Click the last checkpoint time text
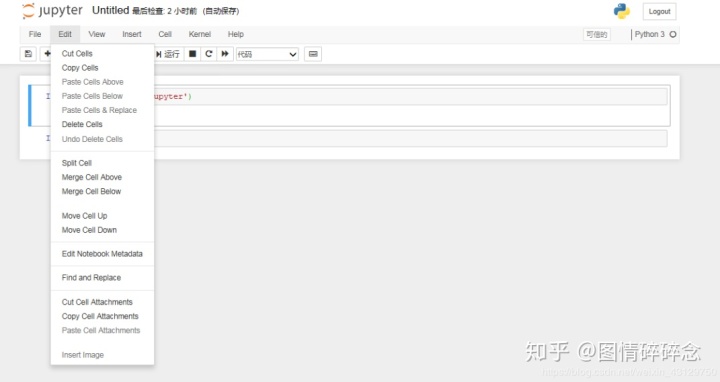 click(164, 11)
